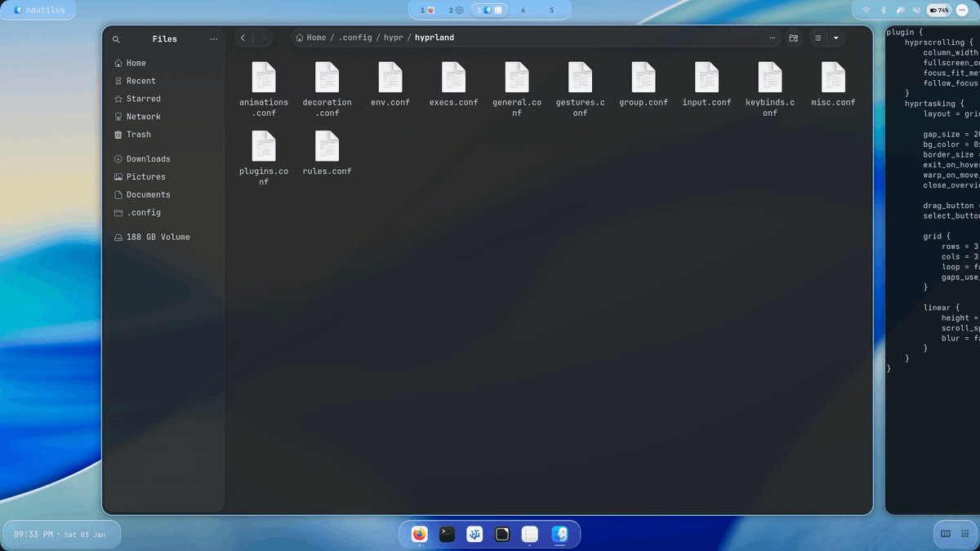
Task: Click hyprland in the path bar
Action: (x=434, y=38)
